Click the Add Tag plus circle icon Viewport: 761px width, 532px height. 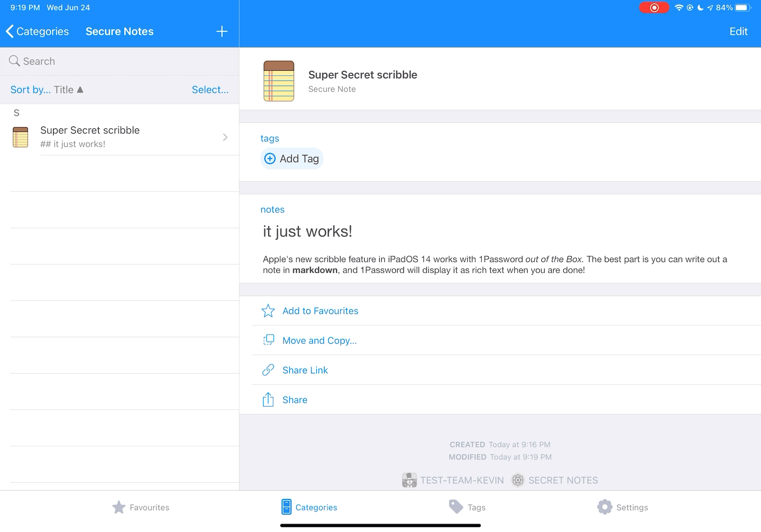point(270,159)
